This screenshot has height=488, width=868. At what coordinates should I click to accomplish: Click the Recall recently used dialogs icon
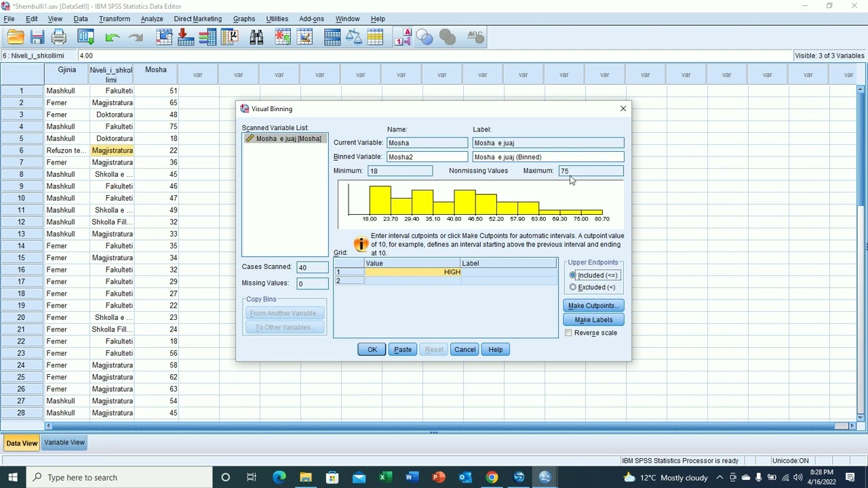point(86,37)
